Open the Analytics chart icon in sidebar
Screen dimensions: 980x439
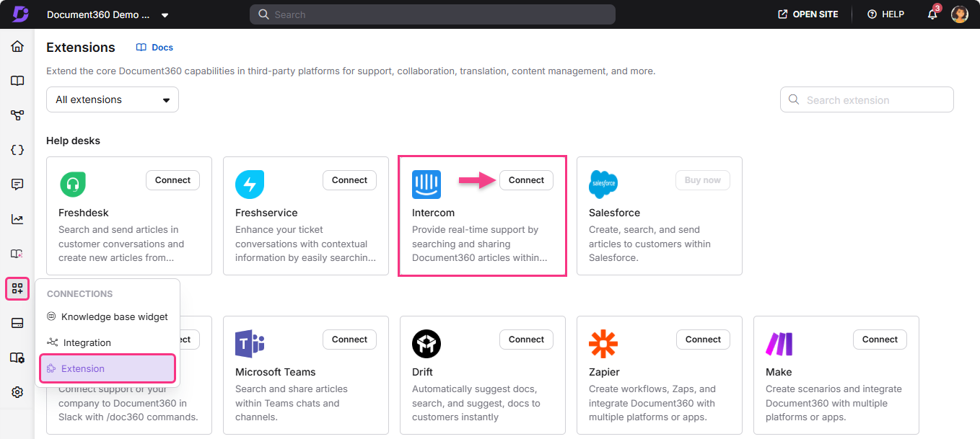click(17, 219)
